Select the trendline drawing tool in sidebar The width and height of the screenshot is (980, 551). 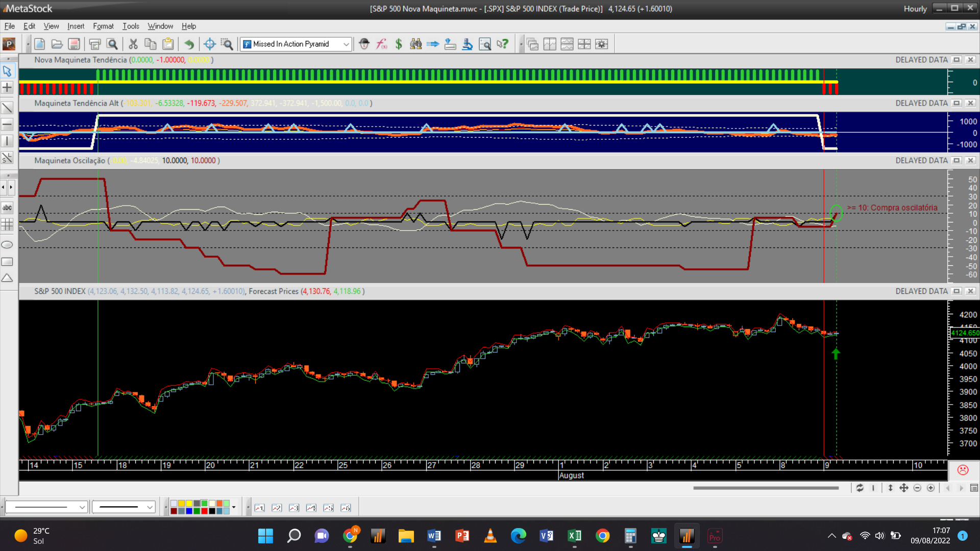pyautogui.click(x=7, y=108)
